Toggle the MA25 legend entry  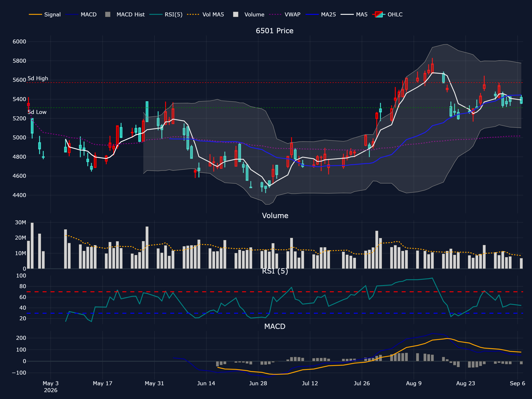click(x=321, y=14)
